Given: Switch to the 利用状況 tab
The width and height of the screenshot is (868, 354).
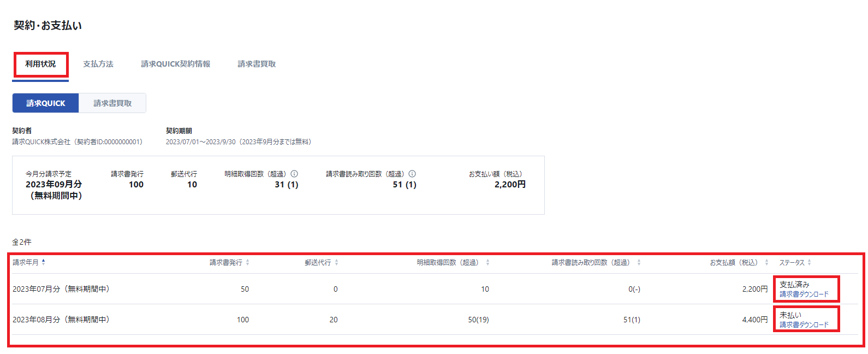Looking at the screenshot, I should (40, 64).
